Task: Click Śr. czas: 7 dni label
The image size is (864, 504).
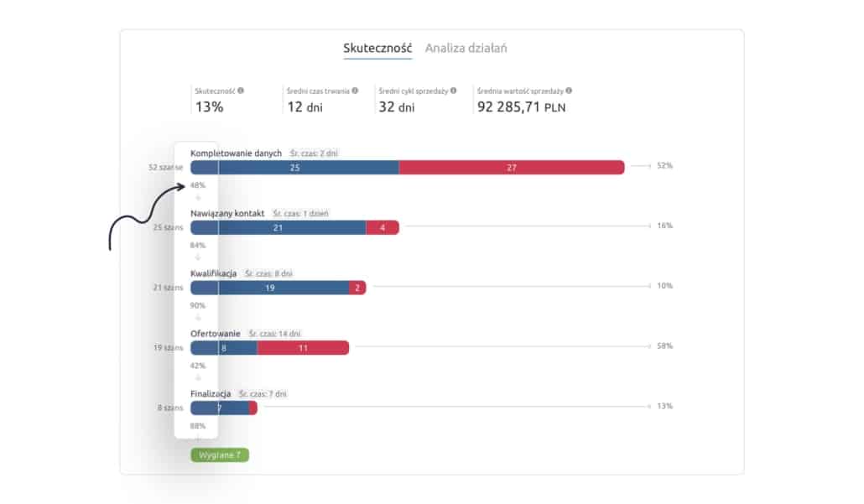Action: point(263,393)
